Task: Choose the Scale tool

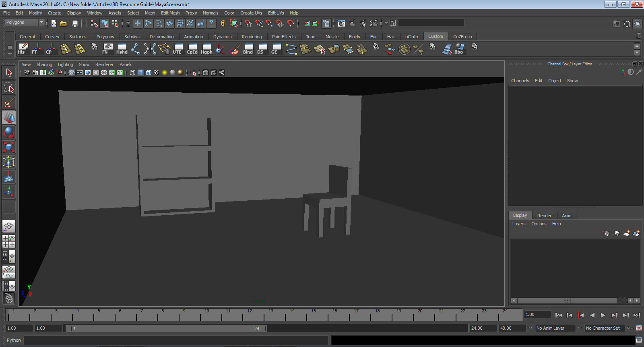Action: 9,147
